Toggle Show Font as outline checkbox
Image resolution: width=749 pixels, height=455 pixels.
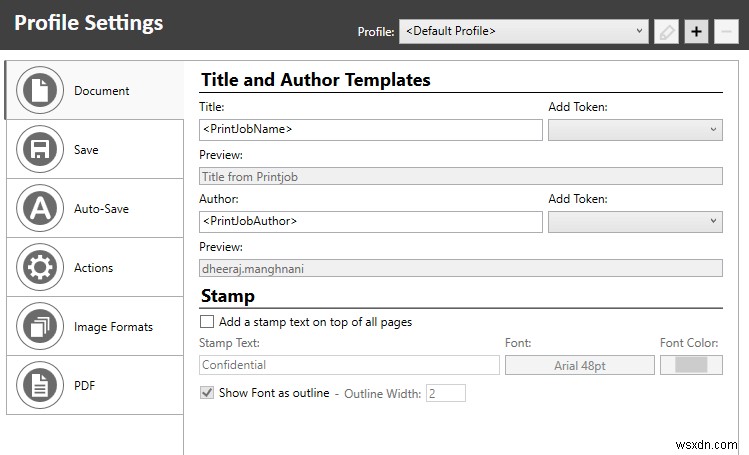pyautogui.click(x=207, y=393)
